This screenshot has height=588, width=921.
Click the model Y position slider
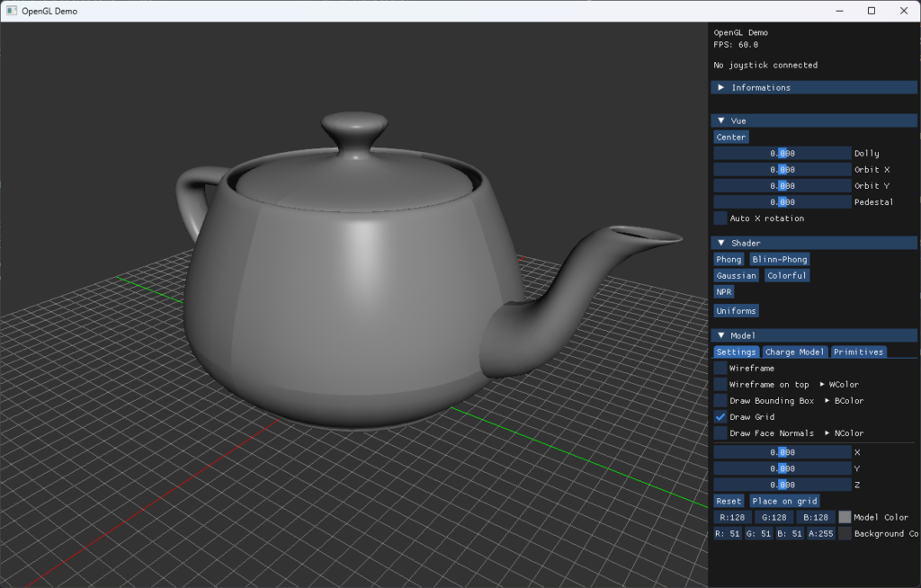(782, 468)
